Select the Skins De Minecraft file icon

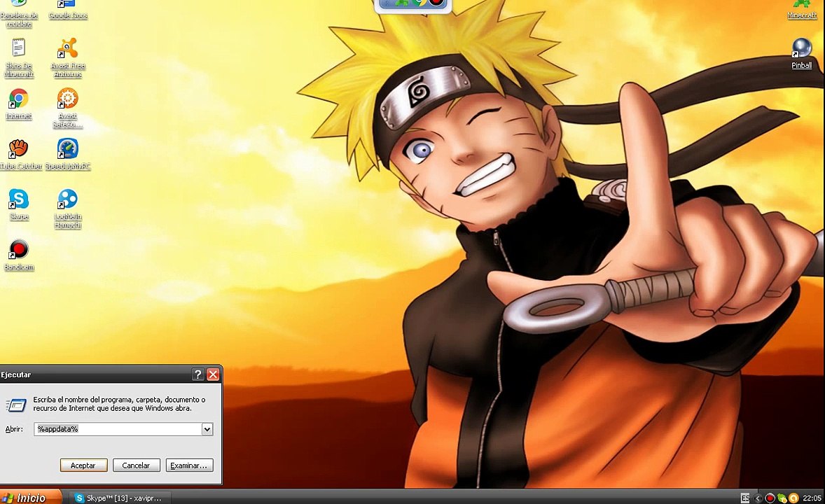click(19, 57)
